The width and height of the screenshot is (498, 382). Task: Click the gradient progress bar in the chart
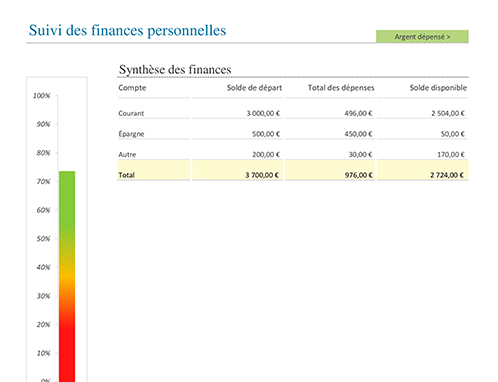pyautogui.click(x=67, y=276)
